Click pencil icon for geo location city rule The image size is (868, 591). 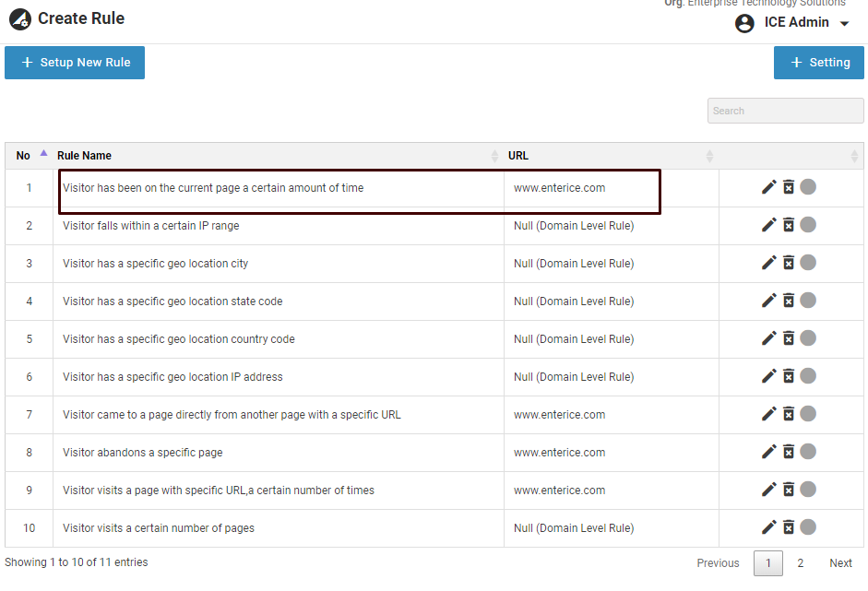click(768, 263)
